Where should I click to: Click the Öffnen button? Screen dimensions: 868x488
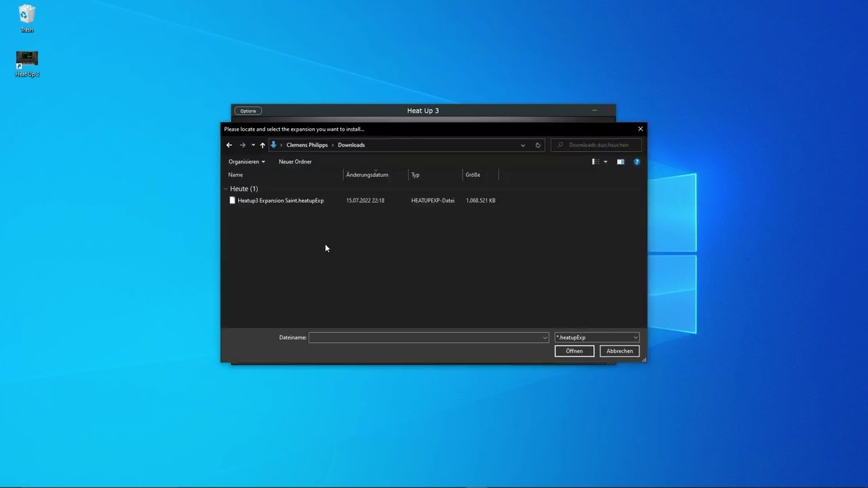574,351
